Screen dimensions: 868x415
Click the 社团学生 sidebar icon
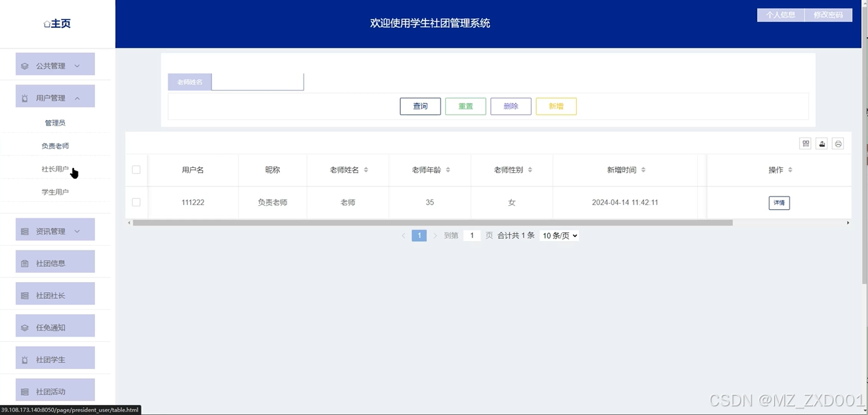(25, 360)
